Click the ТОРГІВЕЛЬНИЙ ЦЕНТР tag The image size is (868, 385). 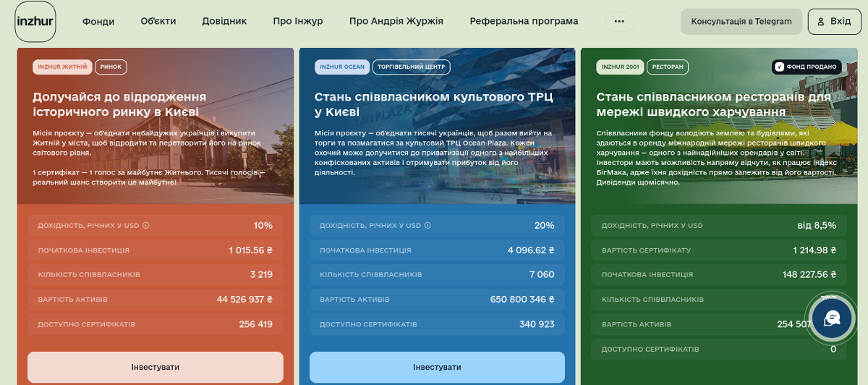coord(412,67)
